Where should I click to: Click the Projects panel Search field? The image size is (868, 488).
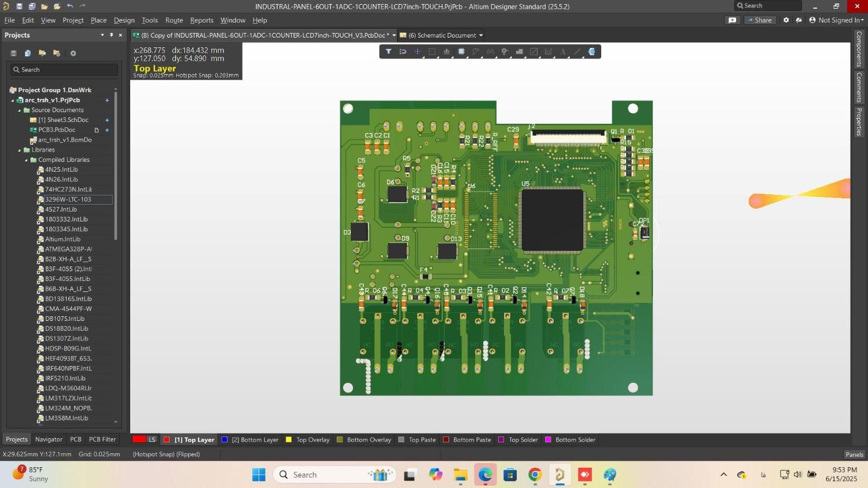click(64, 69)
